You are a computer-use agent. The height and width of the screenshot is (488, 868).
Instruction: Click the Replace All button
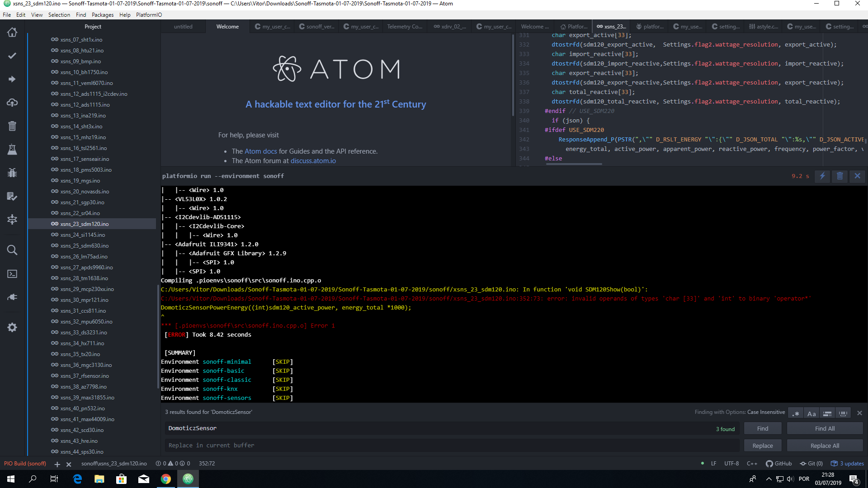tap(824, 445)
